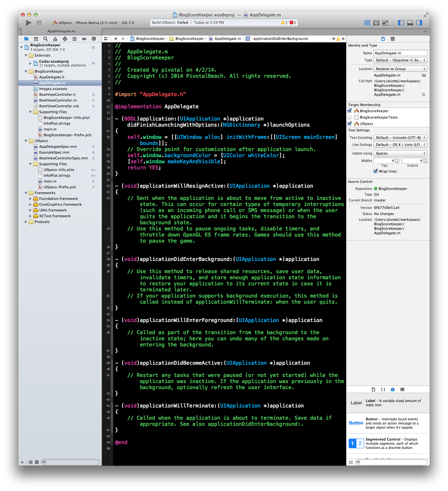Viewport: 448px width, 491px height.
Task: Open the Find navigator search icon
Action: coord(46,39)
